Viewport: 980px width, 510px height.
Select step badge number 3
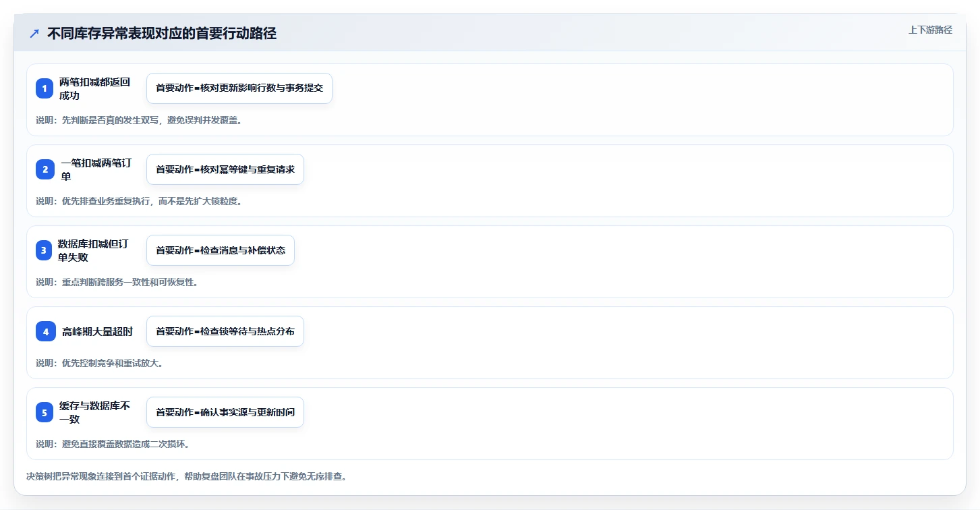(45, 250)
